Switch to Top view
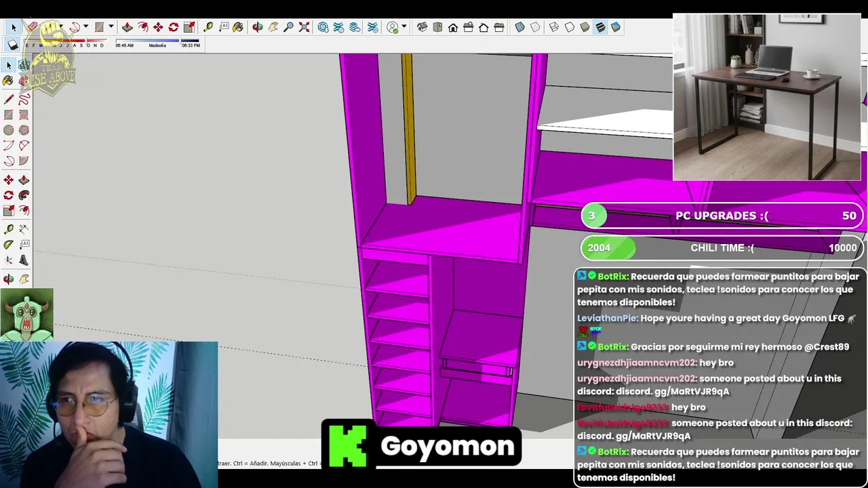This screenshot has height=488, width=868. [437, 27]
